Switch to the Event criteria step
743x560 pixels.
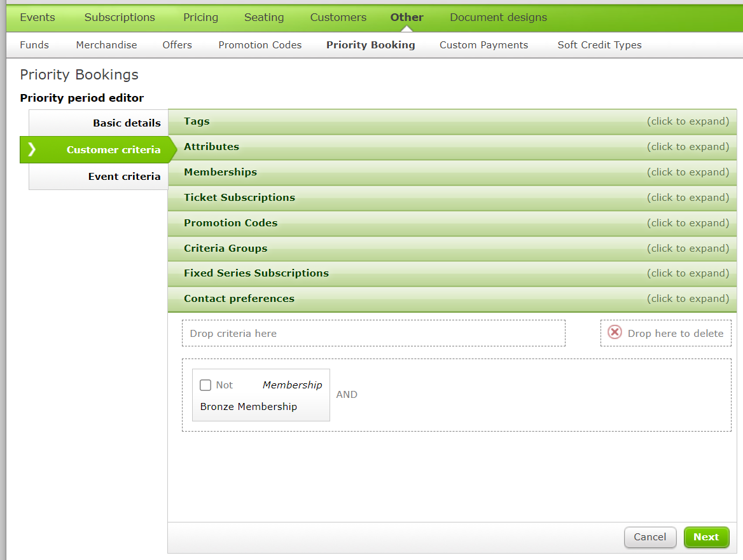[x=99, y=177]
